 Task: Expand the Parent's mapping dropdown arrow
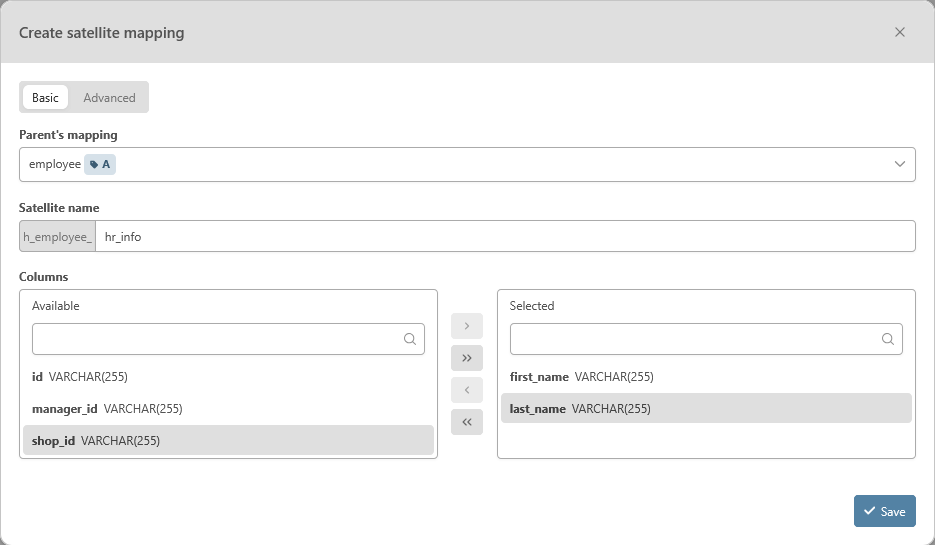click(899, 164)
